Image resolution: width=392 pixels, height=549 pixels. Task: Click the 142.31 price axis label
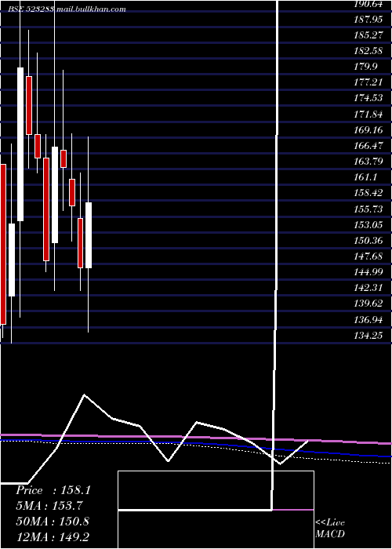[368, 288]
